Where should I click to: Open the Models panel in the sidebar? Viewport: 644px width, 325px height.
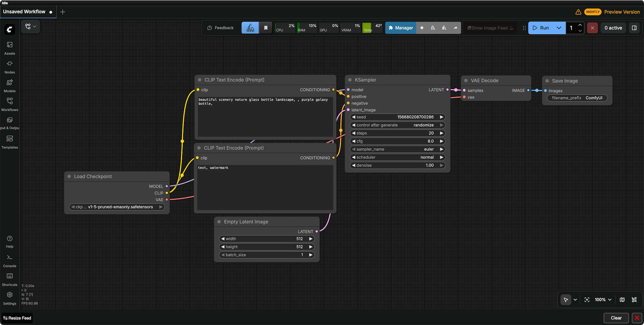tap(9, 85)
